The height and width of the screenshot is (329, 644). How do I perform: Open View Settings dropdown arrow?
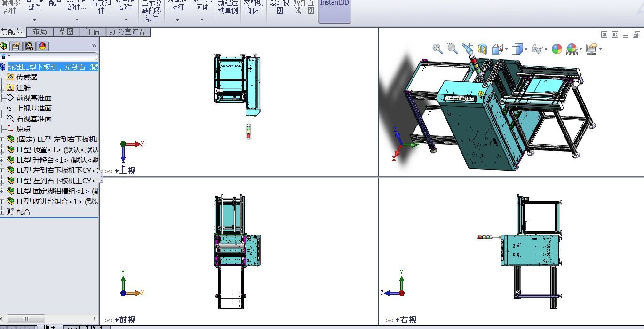[x=600, y=49]
